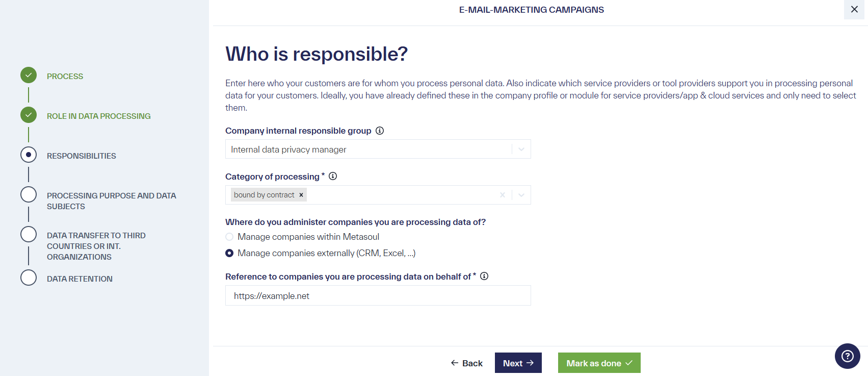This screenshot has width=868, height=376.
Task: Click the checkmark on Role in Data Processing step
Action: click(x=29, y=115)
